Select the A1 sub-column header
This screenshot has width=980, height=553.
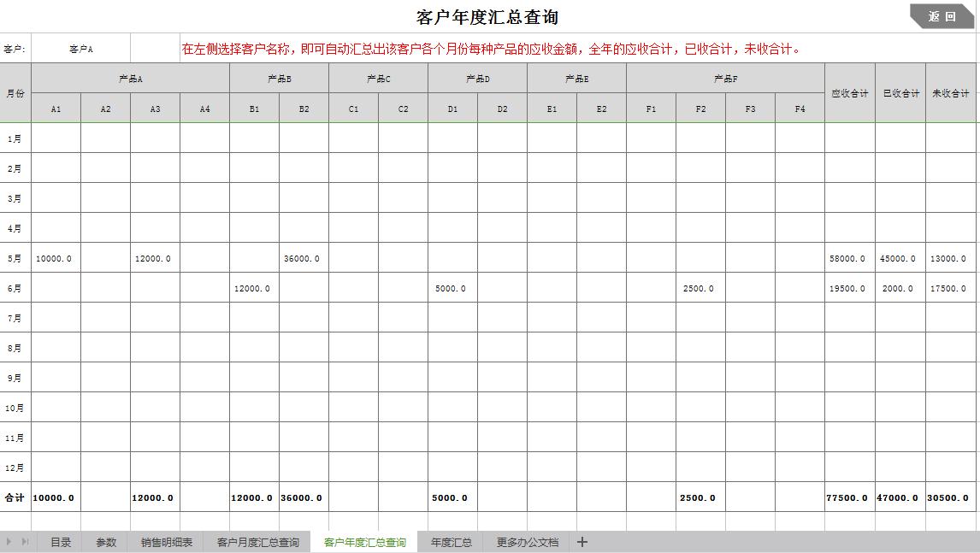point(56,109)
